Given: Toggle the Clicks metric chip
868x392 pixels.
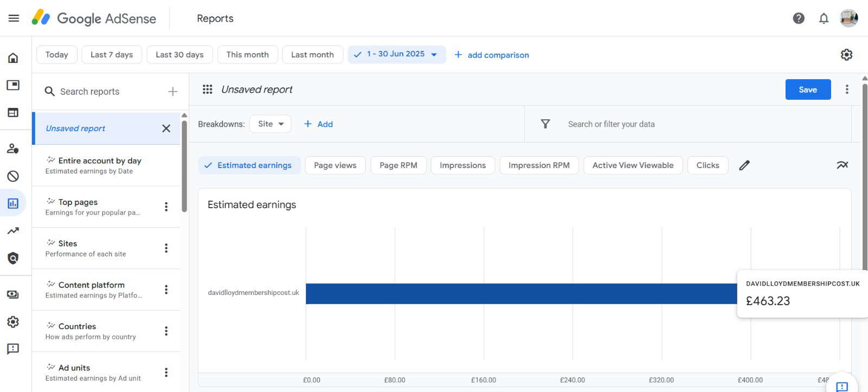Looking at the screenshot, I should point(708,165).
